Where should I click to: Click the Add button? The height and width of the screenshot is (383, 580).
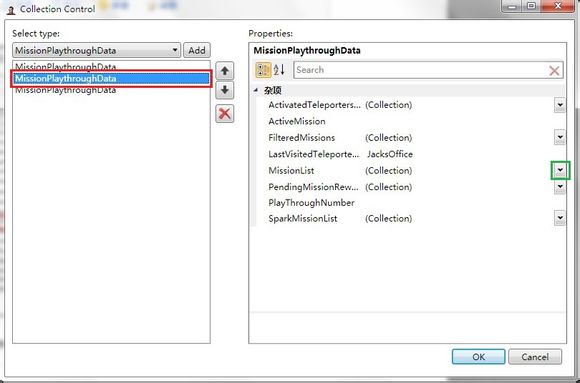(197, 50)
